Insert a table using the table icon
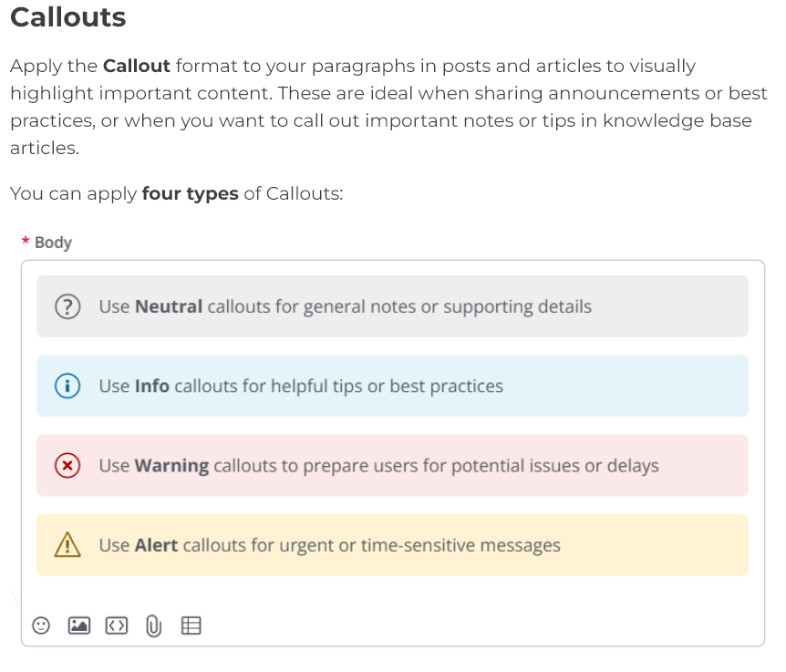This screenshot has height=672, width=786. (191, 625)
